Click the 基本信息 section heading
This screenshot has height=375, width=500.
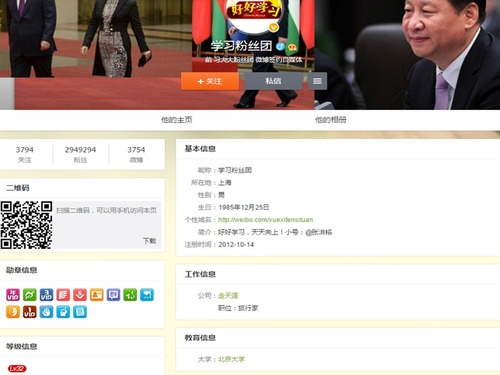(x=200, y=149)
